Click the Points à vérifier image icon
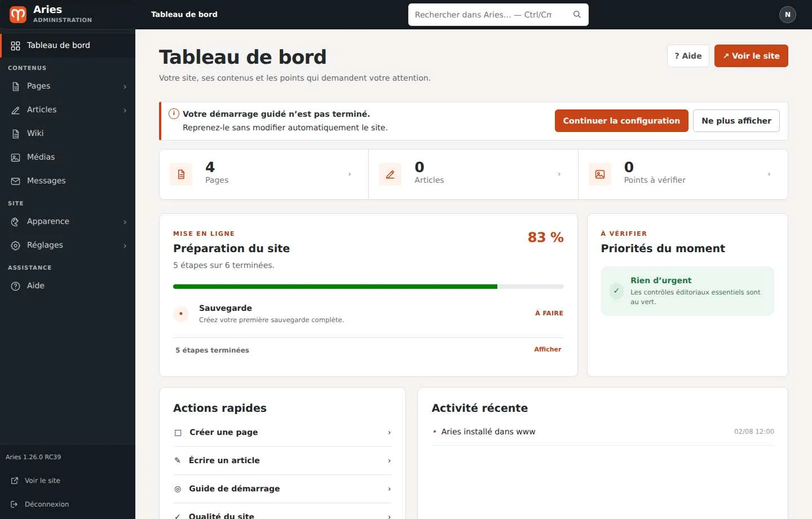812x519 pixels. (x=600, y=174)
